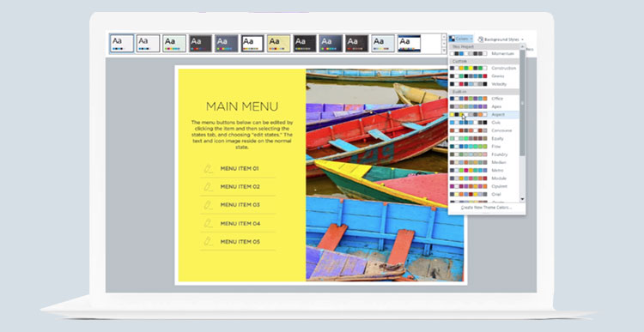Click pencil icon beside MENU ITEM 02
Image resolution: width=644 pixels, height=332 pixels.
[x=209, y=187]
